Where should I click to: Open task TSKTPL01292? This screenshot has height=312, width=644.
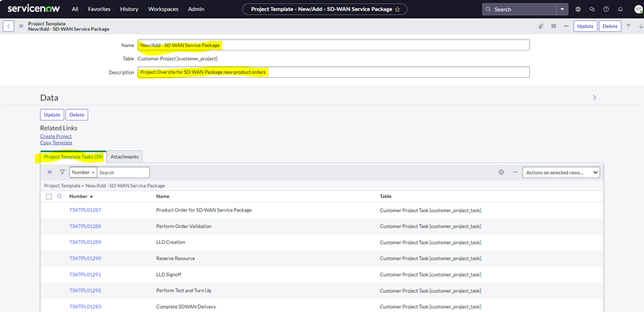click(85, 290)
